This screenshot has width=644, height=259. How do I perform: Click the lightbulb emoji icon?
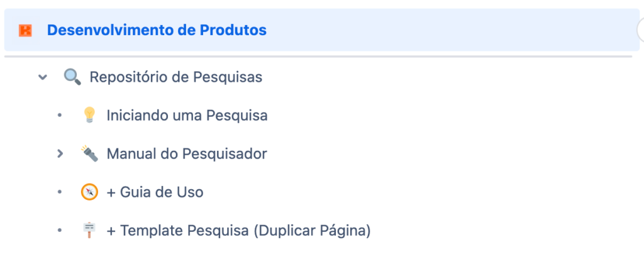click(89, 116)
